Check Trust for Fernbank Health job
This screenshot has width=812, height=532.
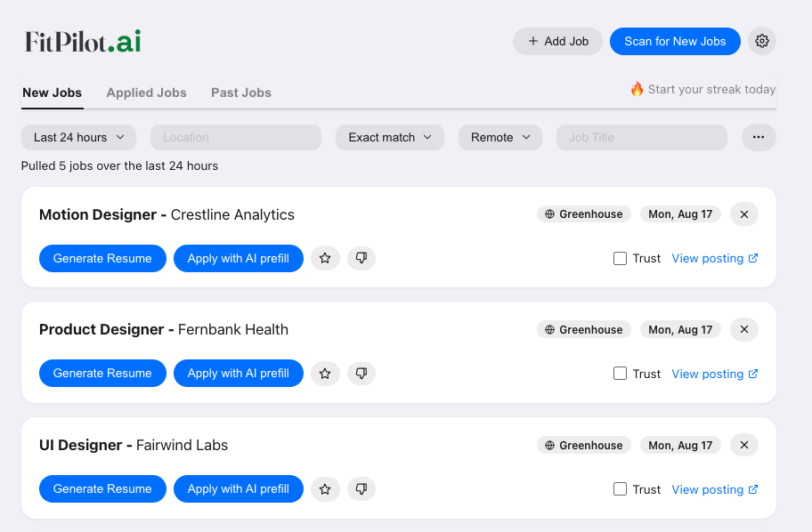[620, 373]
